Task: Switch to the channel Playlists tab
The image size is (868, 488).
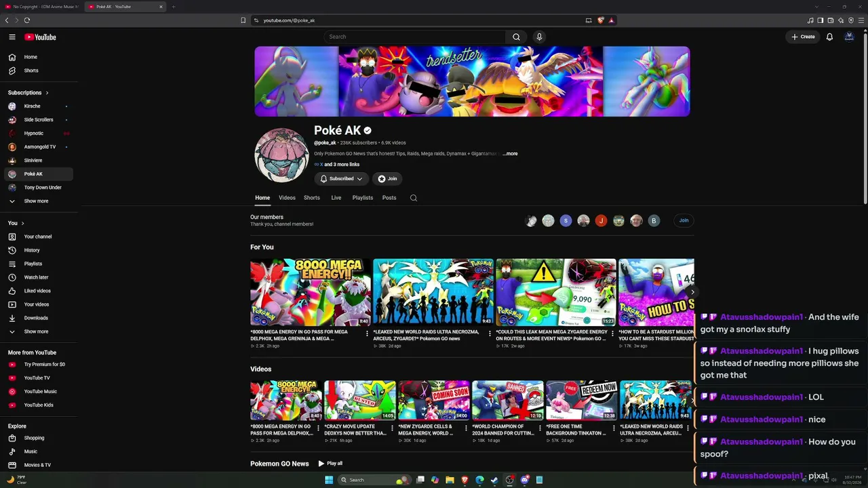Action: 363,198
